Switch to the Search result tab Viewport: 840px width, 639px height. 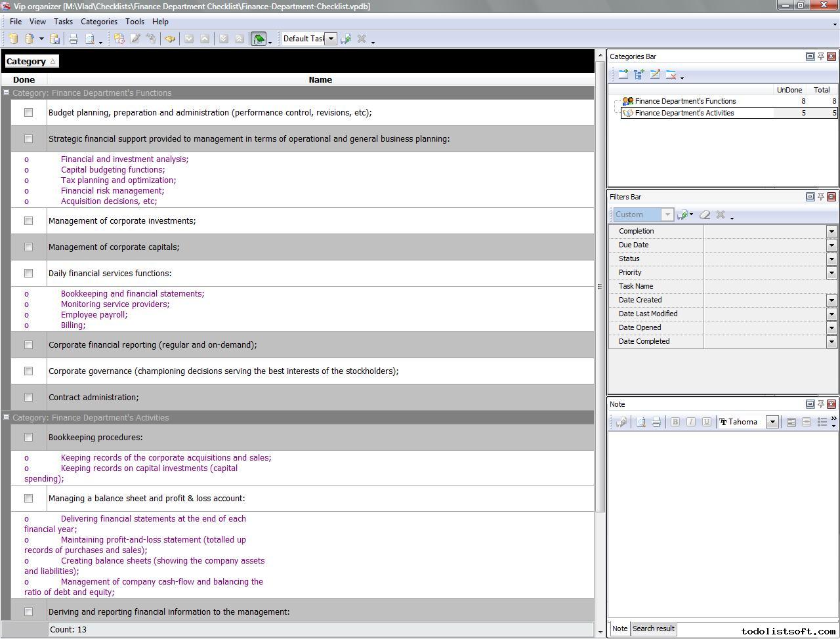pyautogui.click(x=653, y=629)
